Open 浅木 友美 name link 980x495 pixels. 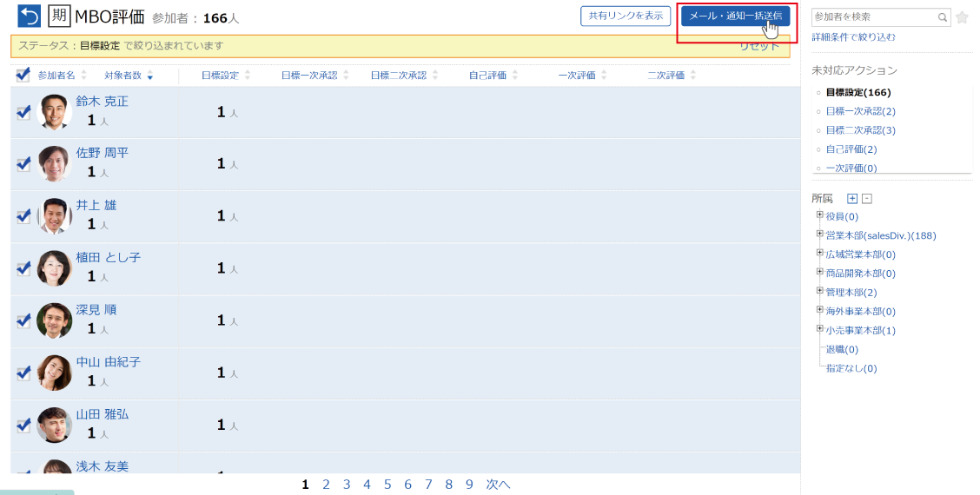point(102,466)
